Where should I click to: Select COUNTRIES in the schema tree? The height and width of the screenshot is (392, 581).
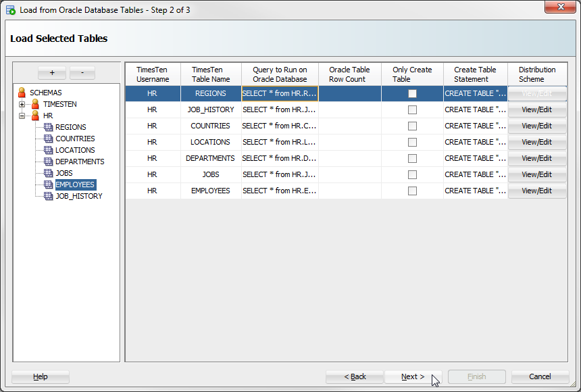coord(75,139)
